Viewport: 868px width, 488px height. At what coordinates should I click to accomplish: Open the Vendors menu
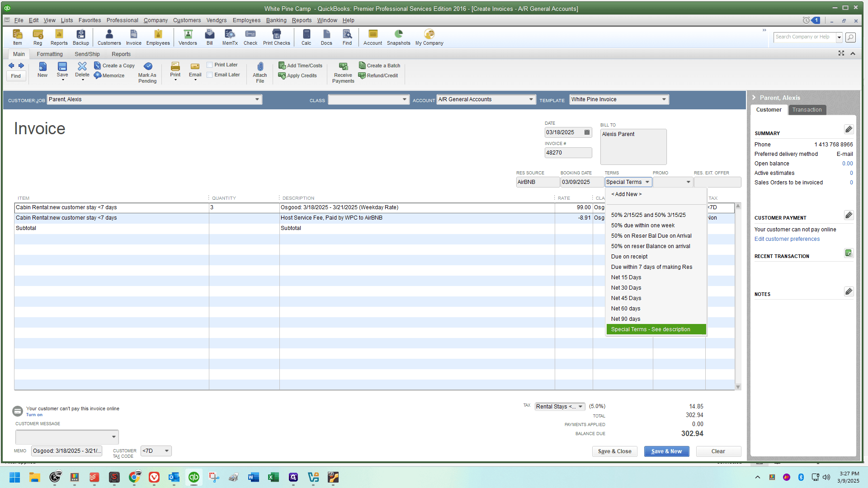tap(217, 20)
